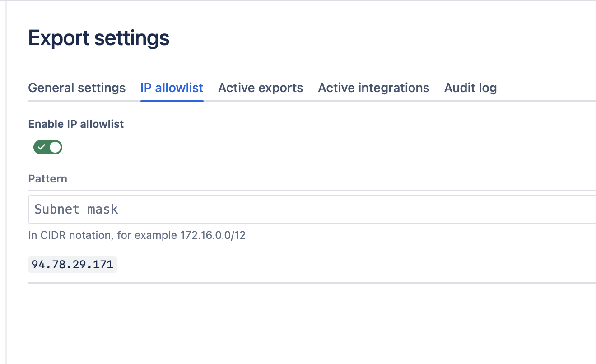The height and width of the screenshot is (364, 596).
Task: Focus the Subnet mask input field
Action: [312, 210]
